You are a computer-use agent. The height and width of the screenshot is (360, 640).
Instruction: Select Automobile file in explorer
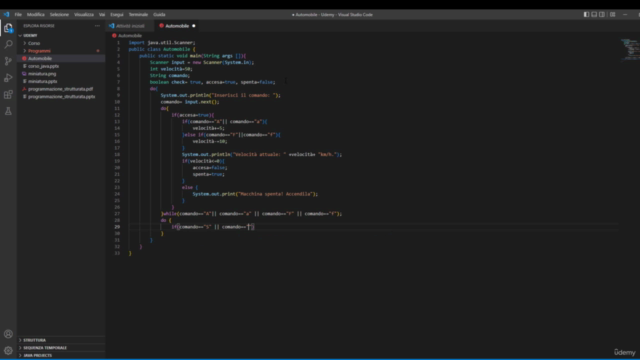tap(61, 58)
